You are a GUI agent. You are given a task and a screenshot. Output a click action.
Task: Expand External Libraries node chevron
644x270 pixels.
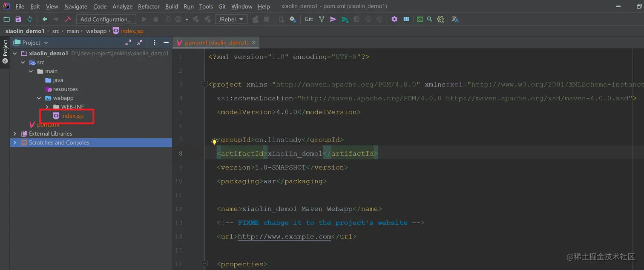coord(15,134)
